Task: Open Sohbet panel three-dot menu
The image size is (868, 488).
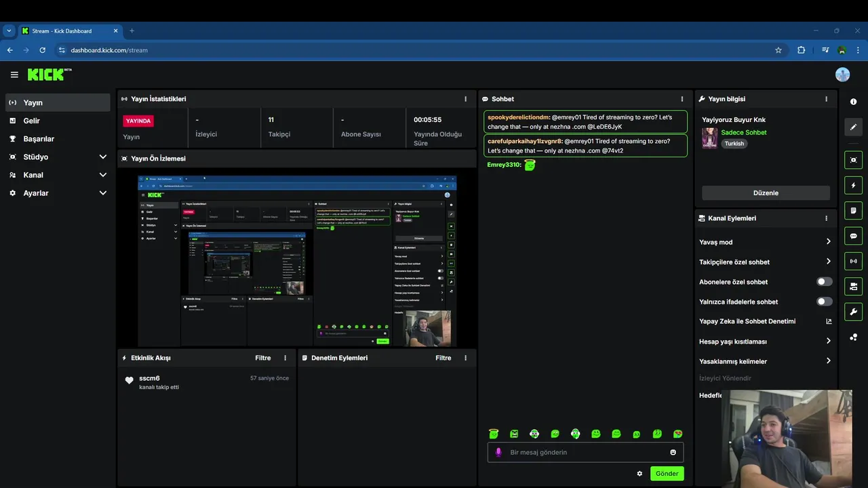Action: coord(682,99)
